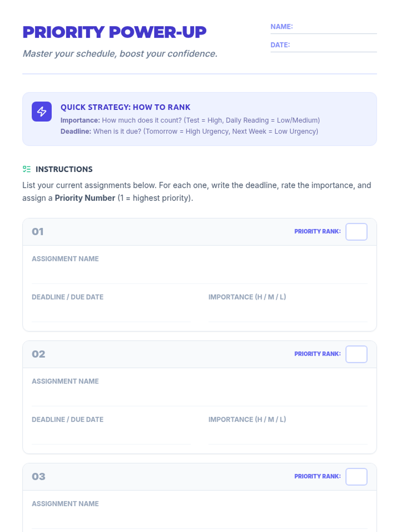
Task: Check the Priority Rank box for assignment 02
Action: (x=356, y=354)
